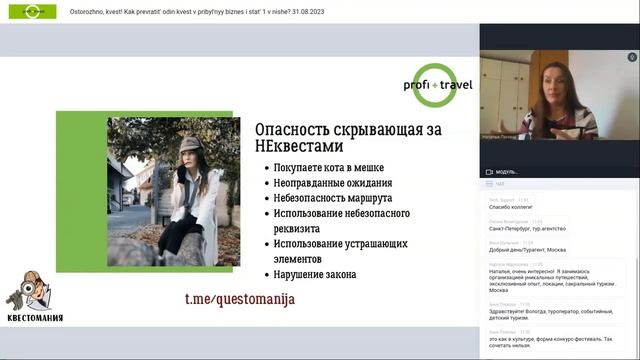Click the 'модуль...' label below the video
The image size is (640, 360).
tap(507, 172)
